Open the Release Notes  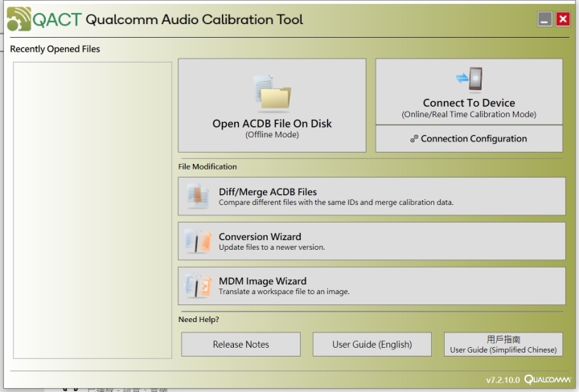pos(240,345)
